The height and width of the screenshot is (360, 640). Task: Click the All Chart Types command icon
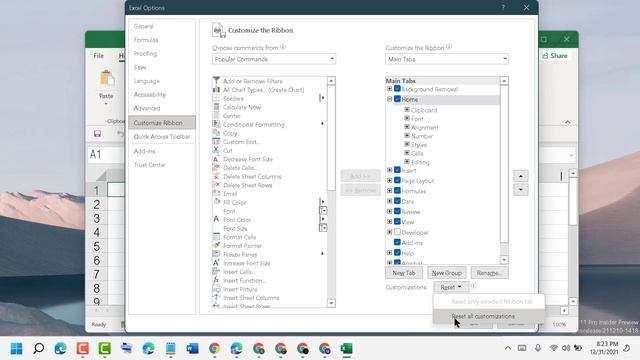(x=216, y=89)
